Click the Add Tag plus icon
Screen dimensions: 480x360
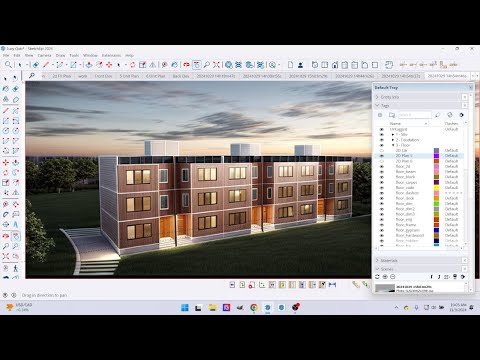[x=380, y=115]
